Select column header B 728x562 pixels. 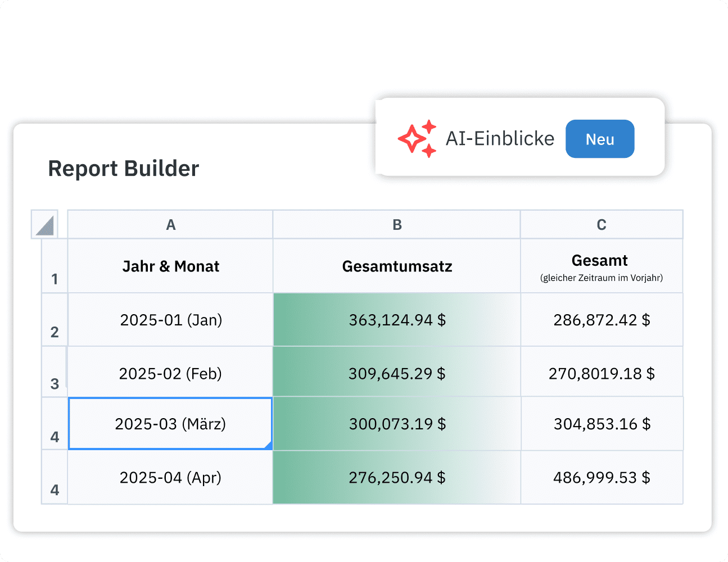coord(396,224)
